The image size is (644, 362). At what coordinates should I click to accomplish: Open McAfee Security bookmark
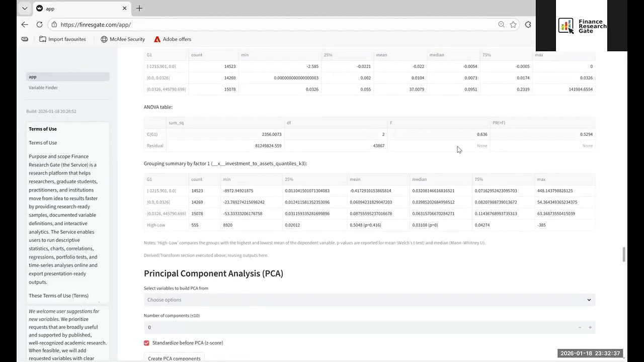(123, 39)
